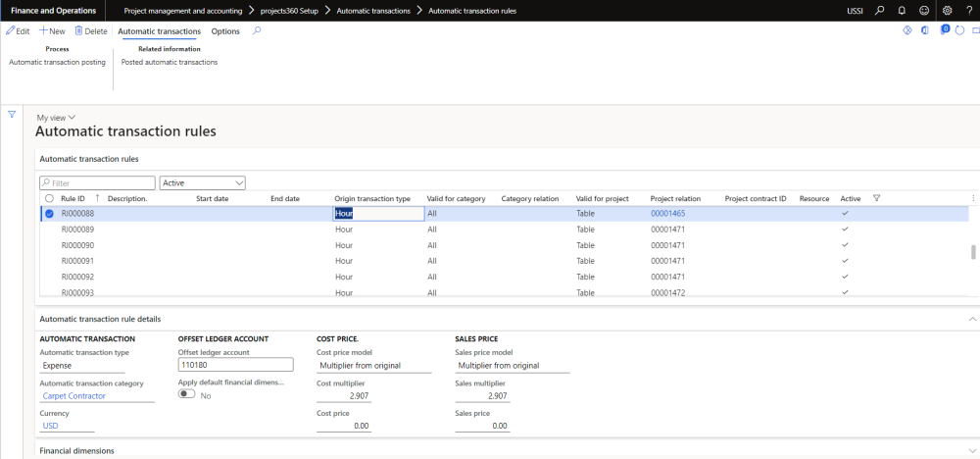Click the help question mark icon

(x=968, y=11)
